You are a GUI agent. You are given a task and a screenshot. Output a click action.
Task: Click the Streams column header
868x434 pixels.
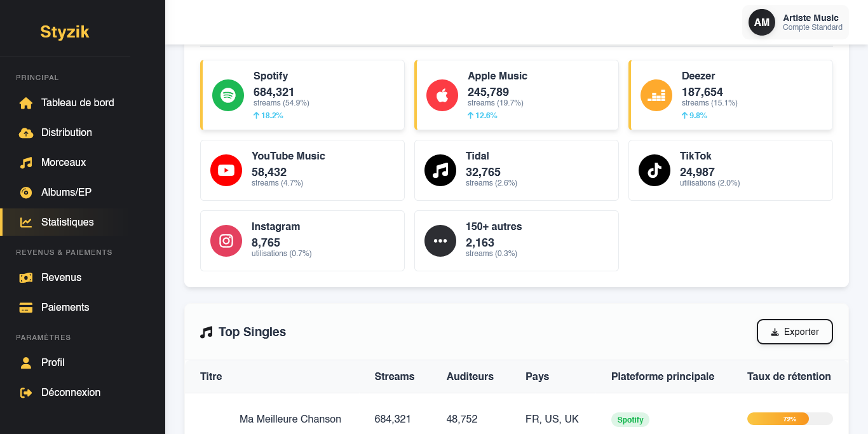[395, 377]
